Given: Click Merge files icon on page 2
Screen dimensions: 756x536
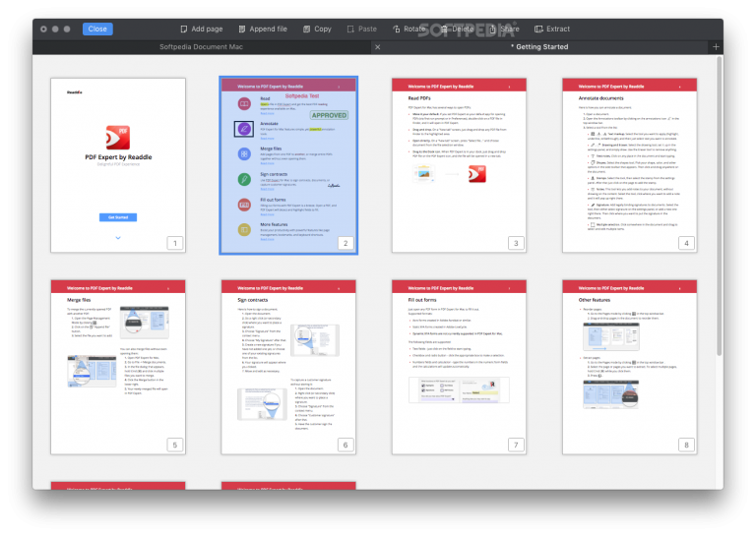Looking at the screenshot, I should [x=244, y=153].
